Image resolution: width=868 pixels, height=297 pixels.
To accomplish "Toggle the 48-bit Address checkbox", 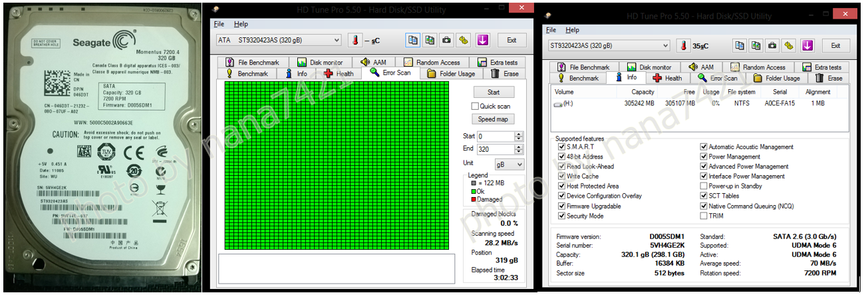I will click(562, 157).
